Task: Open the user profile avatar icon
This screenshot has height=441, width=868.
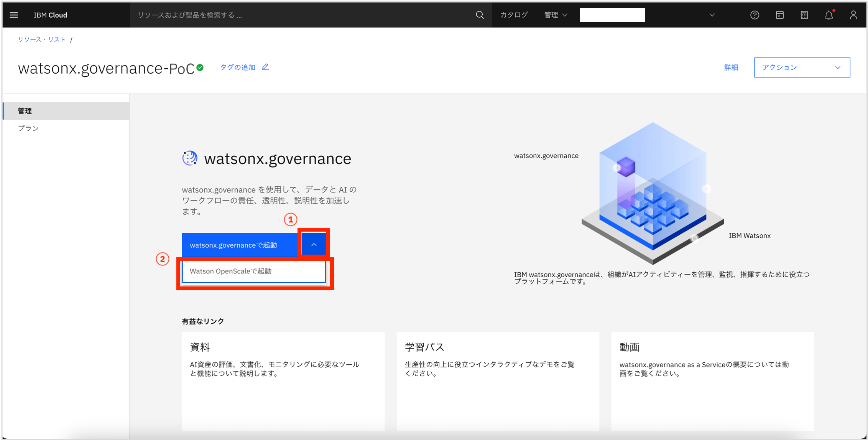Action: pos(853,15)
